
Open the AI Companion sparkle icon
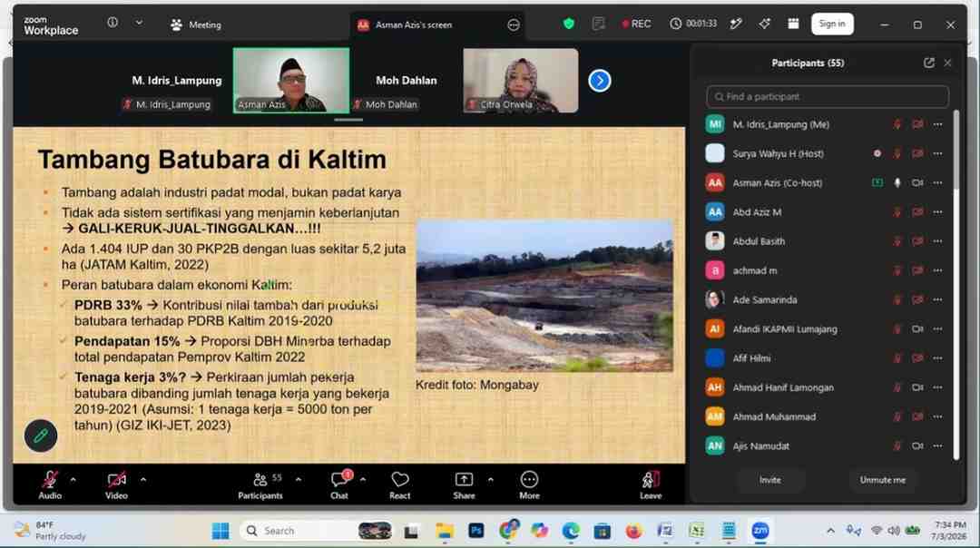tap(764, 24)
